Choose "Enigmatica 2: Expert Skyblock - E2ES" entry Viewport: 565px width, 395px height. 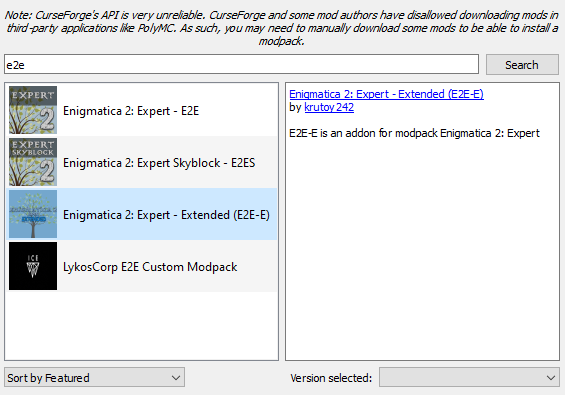(142, 162)
